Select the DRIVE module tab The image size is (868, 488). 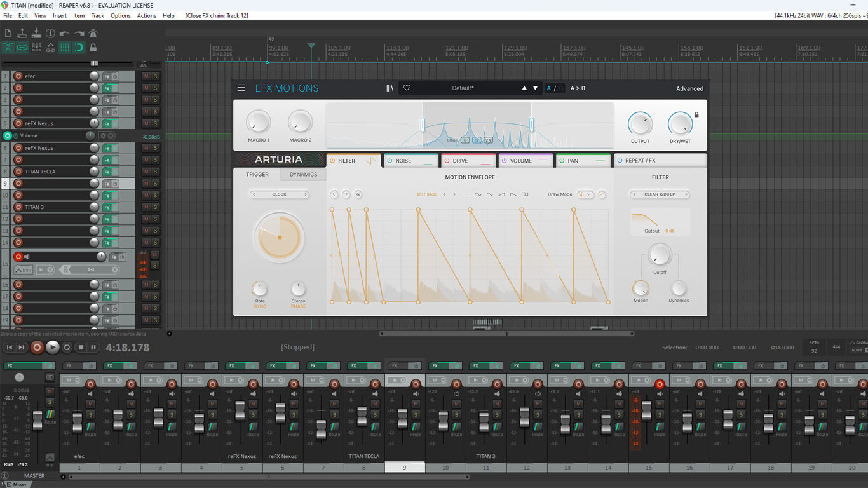click(468, 161)
